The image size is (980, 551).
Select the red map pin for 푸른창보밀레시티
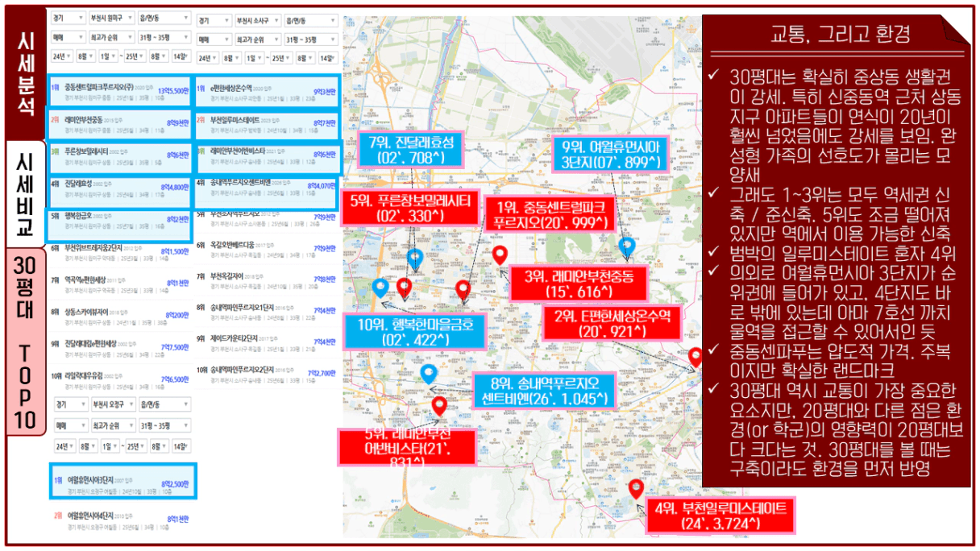coord(405,287)
